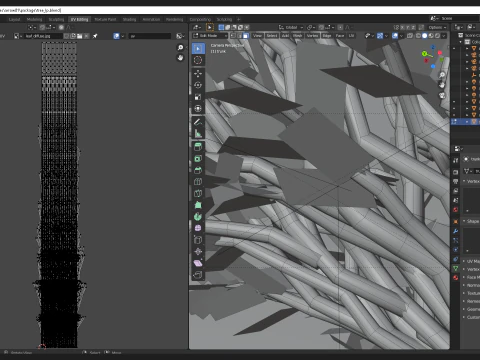Click the leaf_diffuse.jpg image name field
Screen dimensions: 480x360
pos(43,36)
